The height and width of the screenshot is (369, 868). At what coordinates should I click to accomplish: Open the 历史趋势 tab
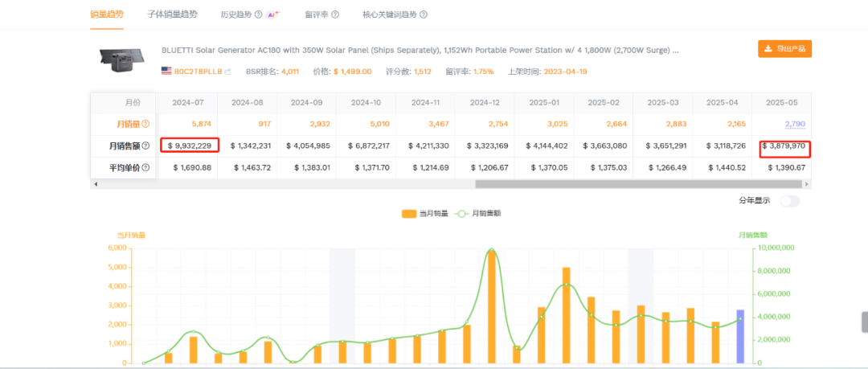click(236, 14)
